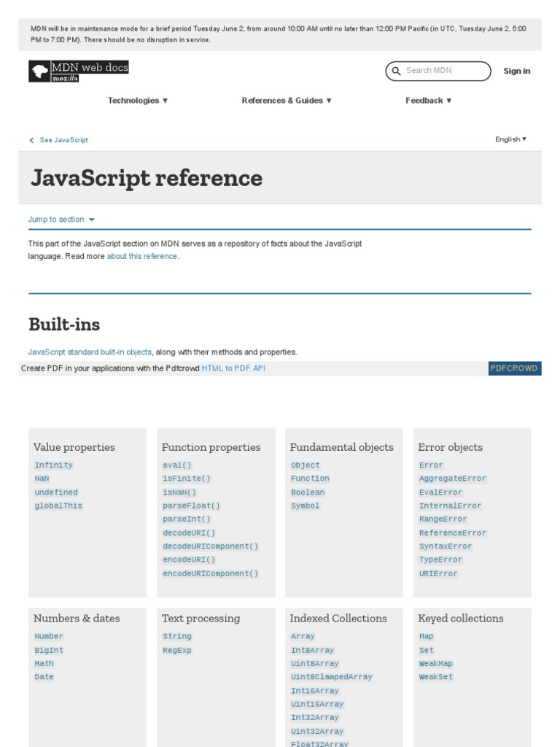Image resolution: width=560 pixels, height=747 pixels.
Task: Open the BigInt object link
Action: pos(49,650)
